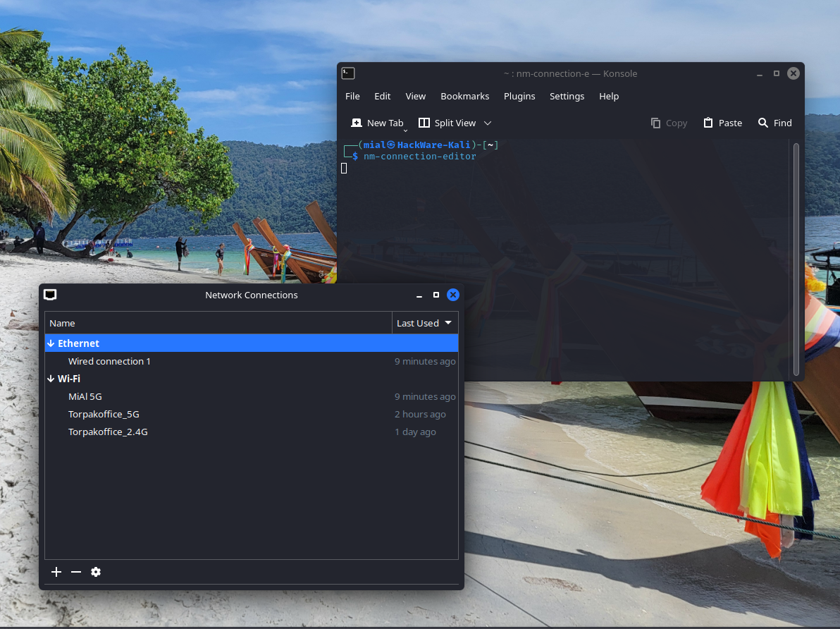Click the Paste clipboard icon
Image resolution: width=840 pixels, height=629 pixels.
coord(708,123)
